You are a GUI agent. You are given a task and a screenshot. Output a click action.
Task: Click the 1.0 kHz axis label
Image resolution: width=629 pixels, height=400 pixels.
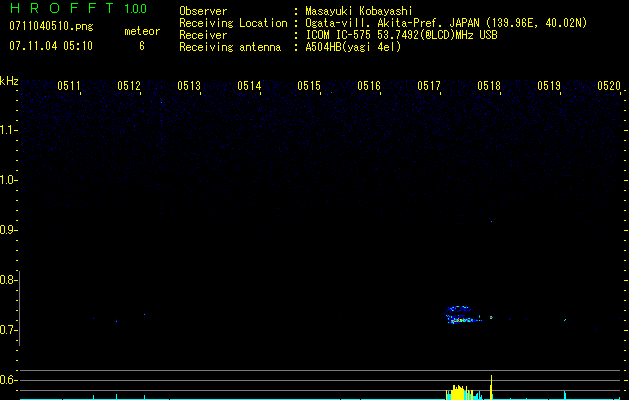[8, 180]
